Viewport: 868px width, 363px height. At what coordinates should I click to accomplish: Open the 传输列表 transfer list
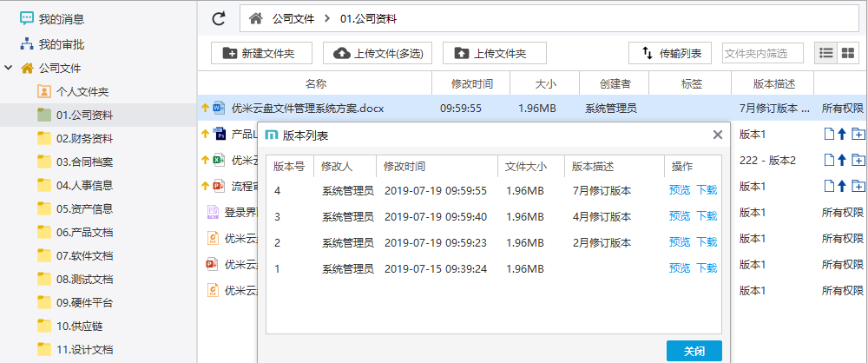(670, 54)
